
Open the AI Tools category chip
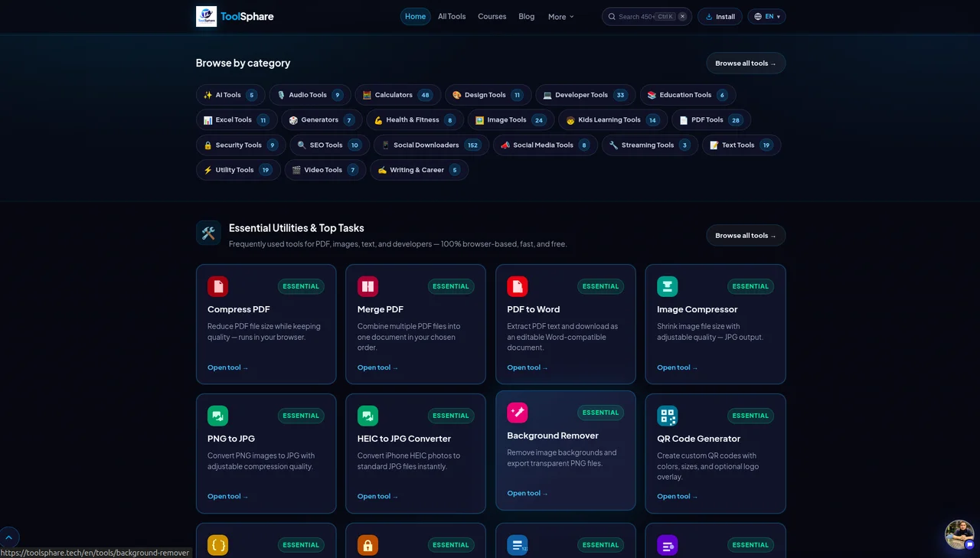point(230,95)
